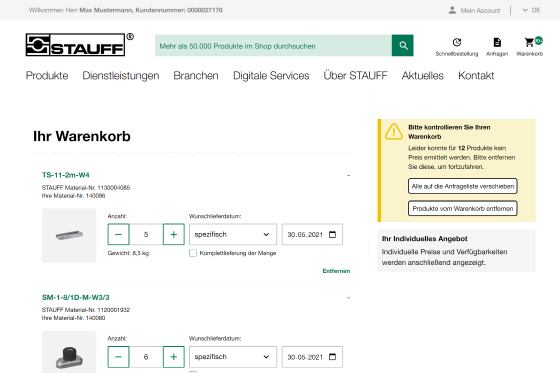
Task: Open spezifisch dropdown for TS-11-2m-W4
Action: pyautogui.click(x=233, y=234)
